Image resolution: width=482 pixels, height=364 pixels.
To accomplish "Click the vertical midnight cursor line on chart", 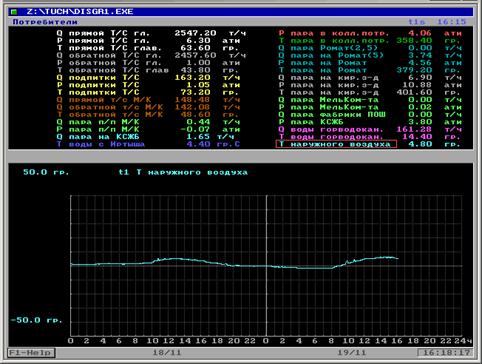I will (x=266, y=266).
